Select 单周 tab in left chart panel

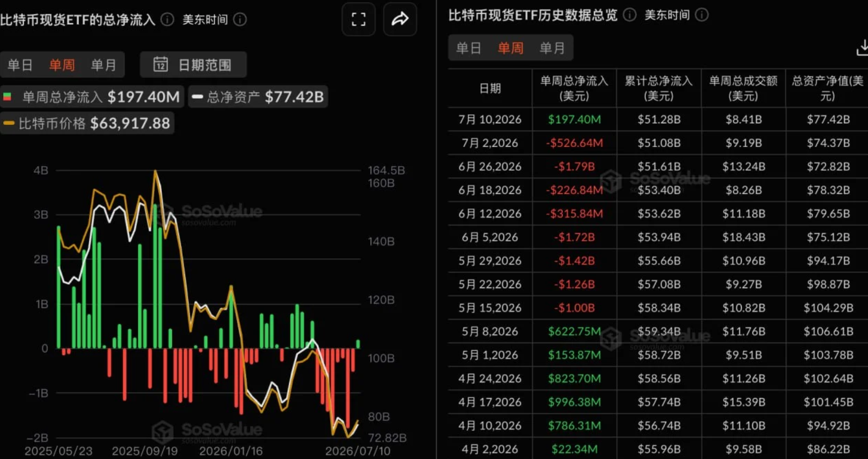click(x=62, y=65)
